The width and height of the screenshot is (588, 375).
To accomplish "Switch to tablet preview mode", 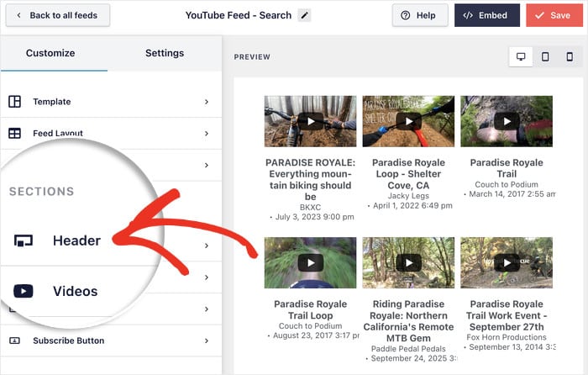I will click(545, 57).
